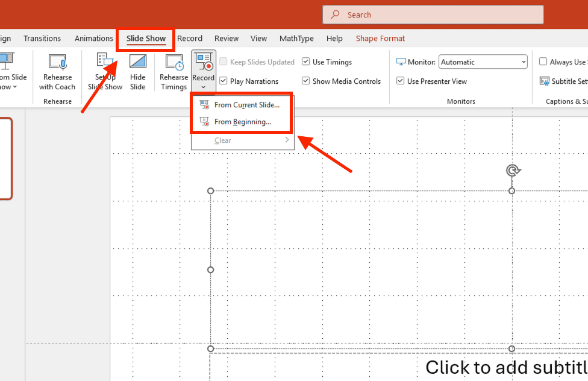Click the rotation handle above the text box
The width and height of the screenshot is (588, 381).
tap(513, 171)
